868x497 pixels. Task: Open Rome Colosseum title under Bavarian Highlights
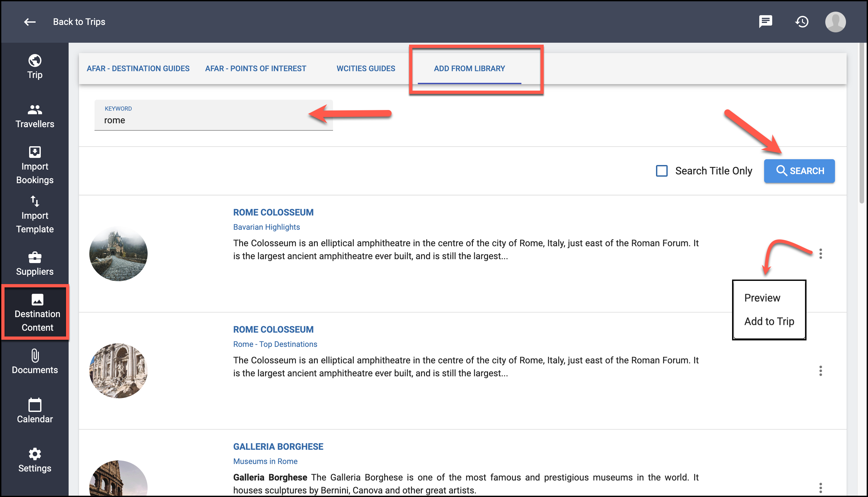tap(273, 212)
